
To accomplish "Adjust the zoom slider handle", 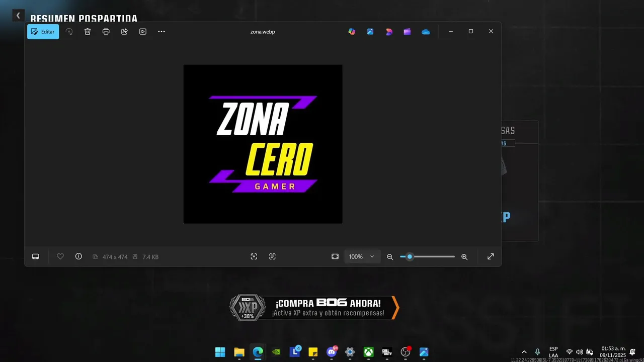I will [x=410, y=256].
